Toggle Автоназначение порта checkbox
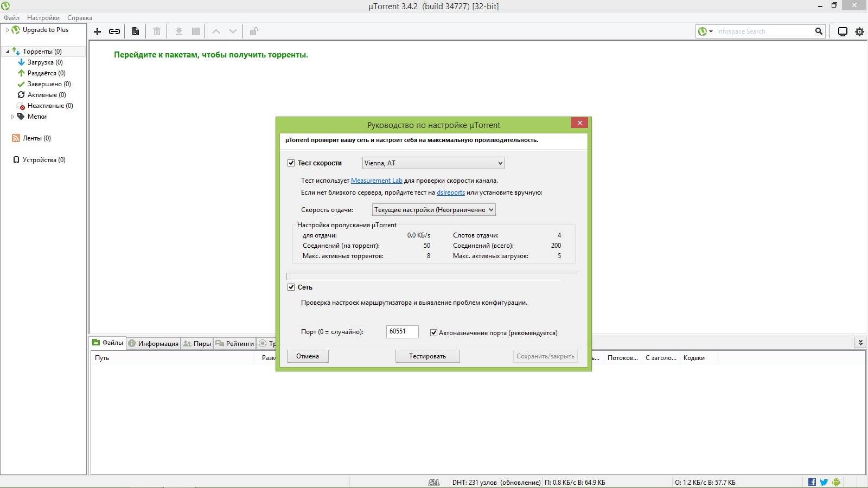Screen dimensions: 868x488 [433, 333]
